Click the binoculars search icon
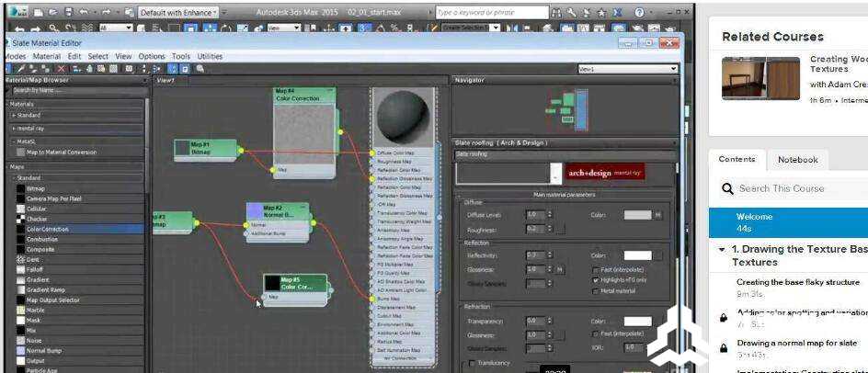The height and width of the screenshot is (373, 868). tap(558, 12)
